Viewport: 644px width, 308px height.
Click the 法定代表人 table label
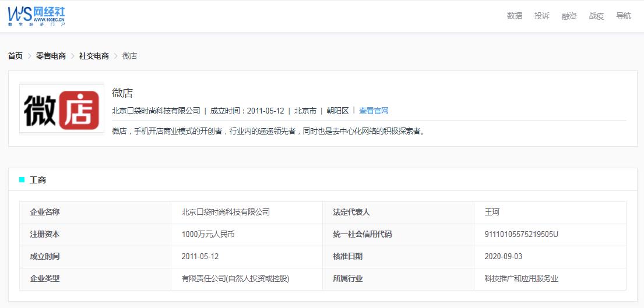pyautogui.click(x=351, y=213)
